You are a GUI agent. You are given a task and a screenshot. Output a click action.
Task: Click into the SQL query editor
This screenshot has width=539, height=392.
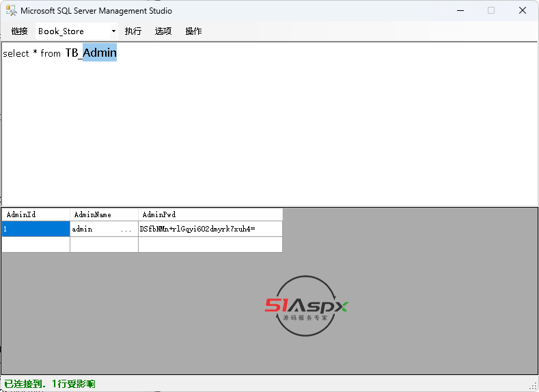[x=269, y=124]
